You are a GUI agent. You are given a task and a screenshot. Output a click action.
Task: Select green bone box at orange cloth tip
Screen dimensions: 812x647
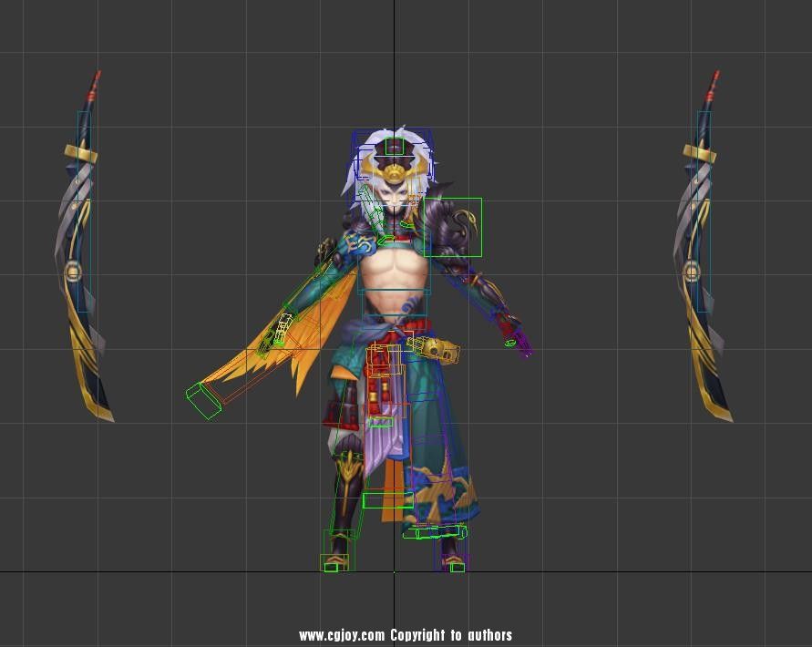[x=203, y=399]
